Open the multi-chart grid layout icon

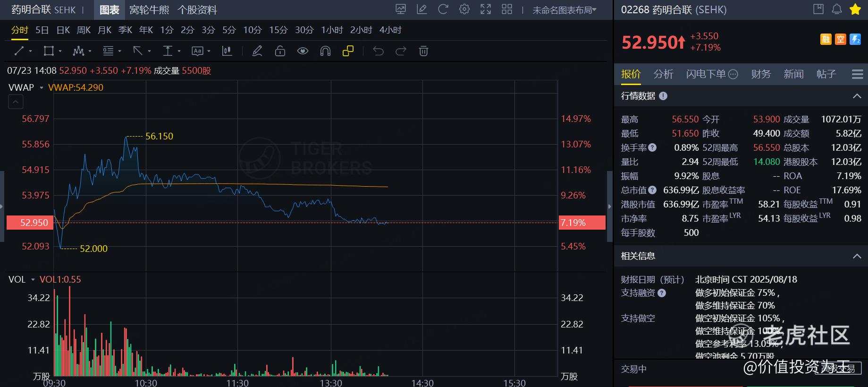pos(507,9)
